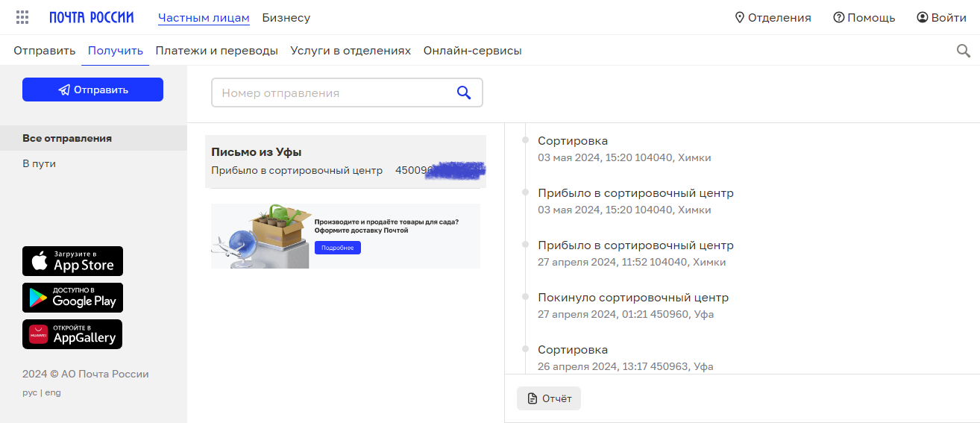This screenshot has height=423, width=980.
Task: Open the Получить menu item
Action: [116, 51]
